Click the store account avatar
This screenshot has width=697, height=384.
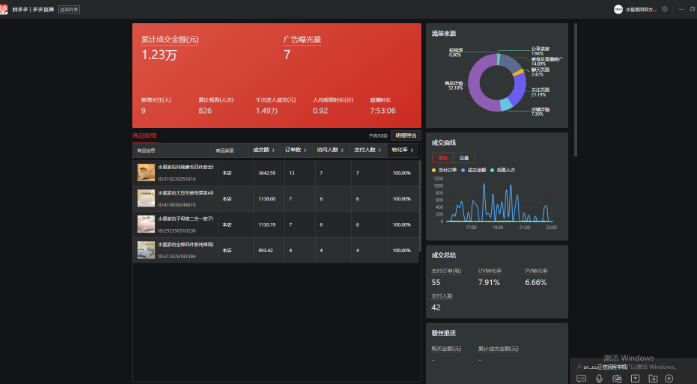pyautogui.click(x=618, y=9)
